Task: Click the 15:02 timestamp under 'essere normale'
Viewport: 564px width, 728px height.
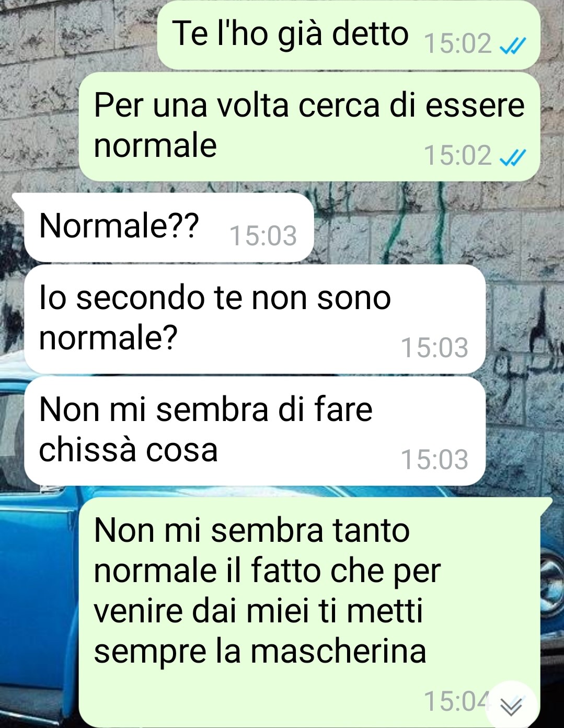Action: pos(458,156)
